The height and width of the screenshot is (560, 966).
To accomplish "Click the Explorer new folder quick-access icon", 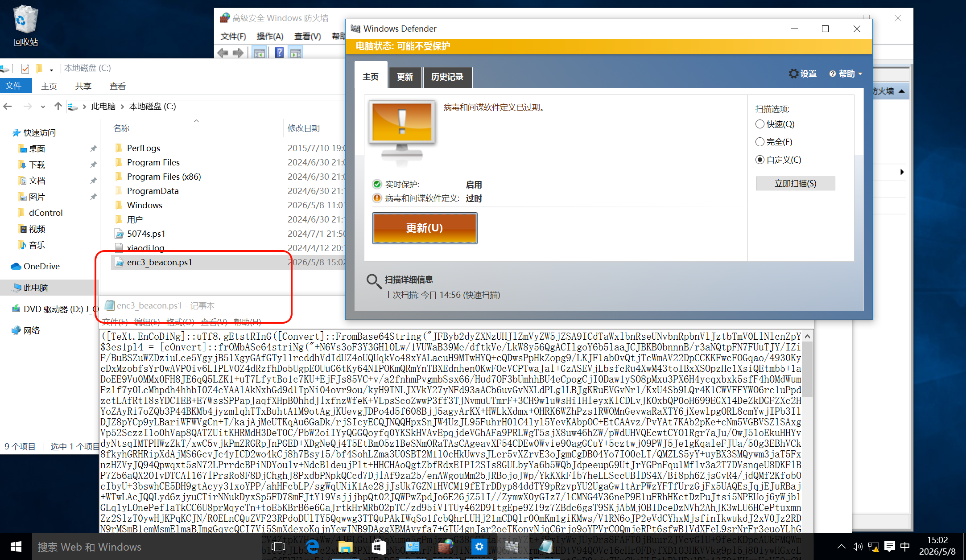I will point(39,68).
